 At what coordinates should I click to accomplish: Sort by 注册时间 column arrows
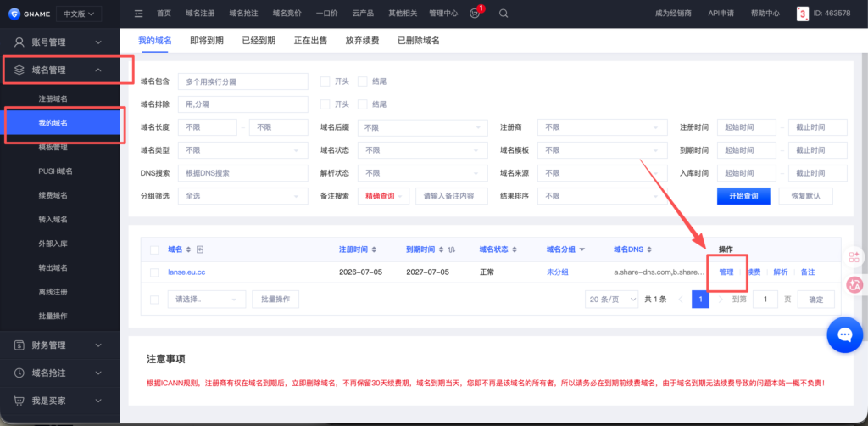374,249
